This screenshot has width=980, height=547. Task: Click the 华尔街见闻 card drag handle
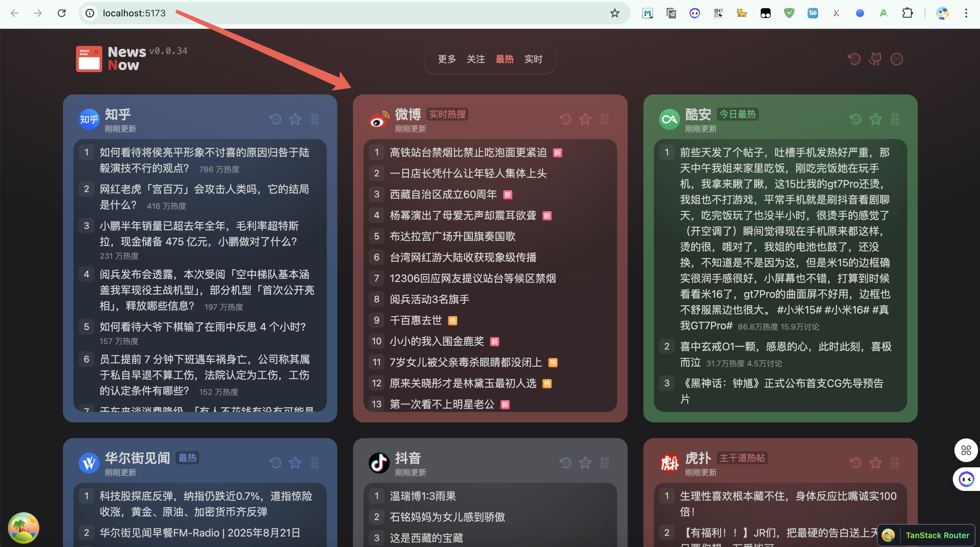[314, 463]
